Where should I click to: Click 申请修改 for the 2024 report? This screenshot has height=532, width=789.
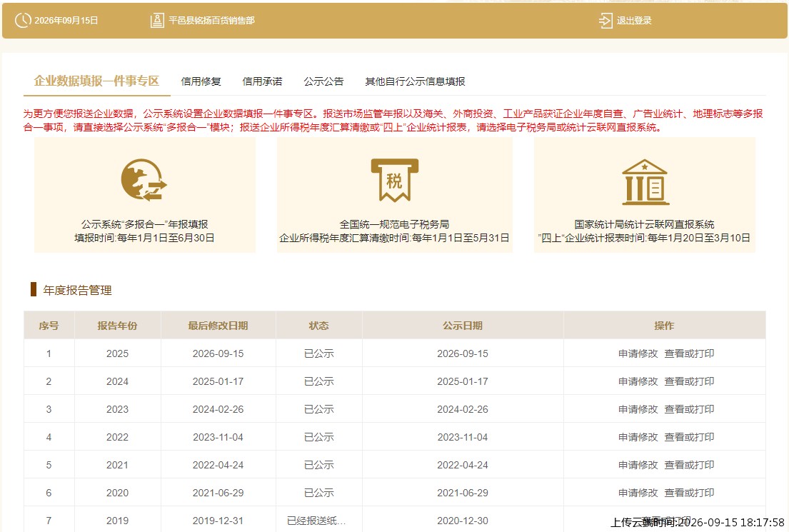[x=638, y=381]
